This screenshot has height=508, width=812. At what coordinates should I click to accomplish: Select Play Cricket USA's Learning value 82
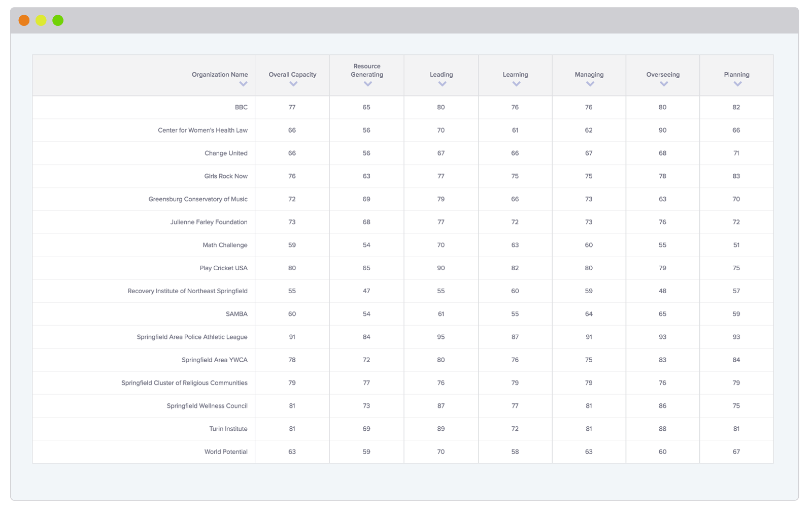[x=515, y=268]
